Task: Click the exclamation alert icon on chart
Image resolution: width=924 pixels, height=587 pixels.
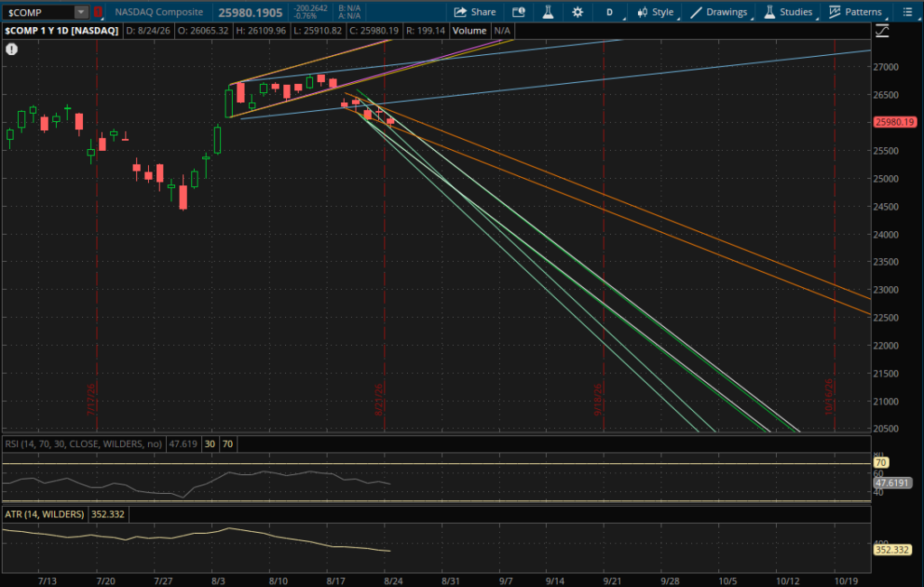Action: click(12, 50)
